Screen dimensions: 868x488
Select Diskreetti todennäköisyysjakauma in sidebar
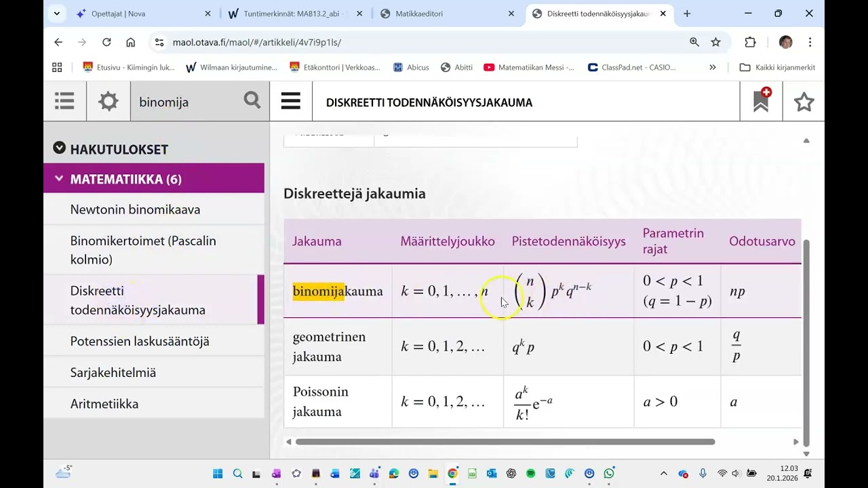click(x=154, y=300)
